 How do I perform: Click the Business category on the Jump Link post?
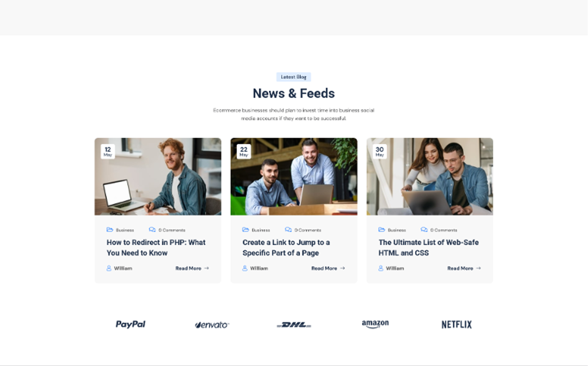coord(261,230)
